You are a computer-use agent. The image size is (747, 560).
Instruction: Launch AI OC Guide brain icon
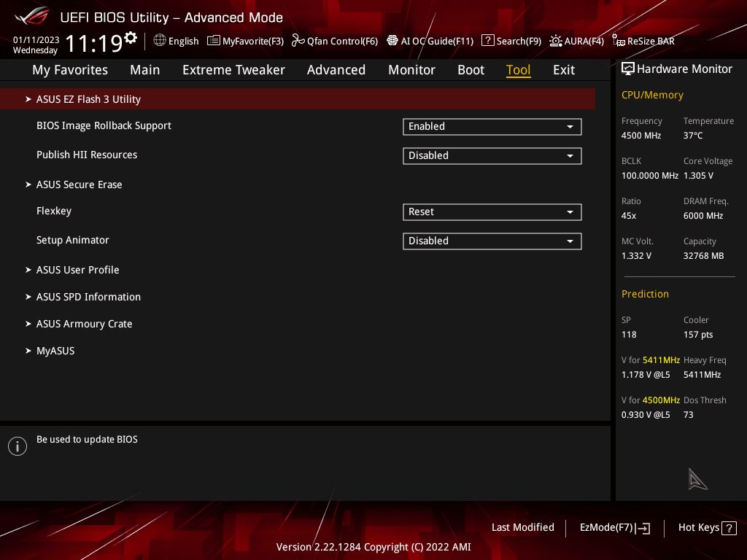392,41
